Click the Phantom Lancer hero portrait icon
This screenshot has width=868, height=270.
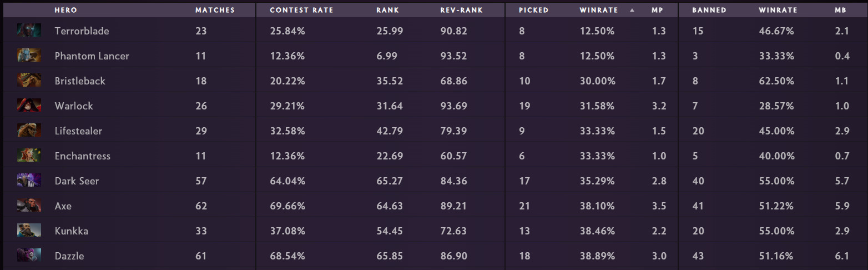click(29, 56)
